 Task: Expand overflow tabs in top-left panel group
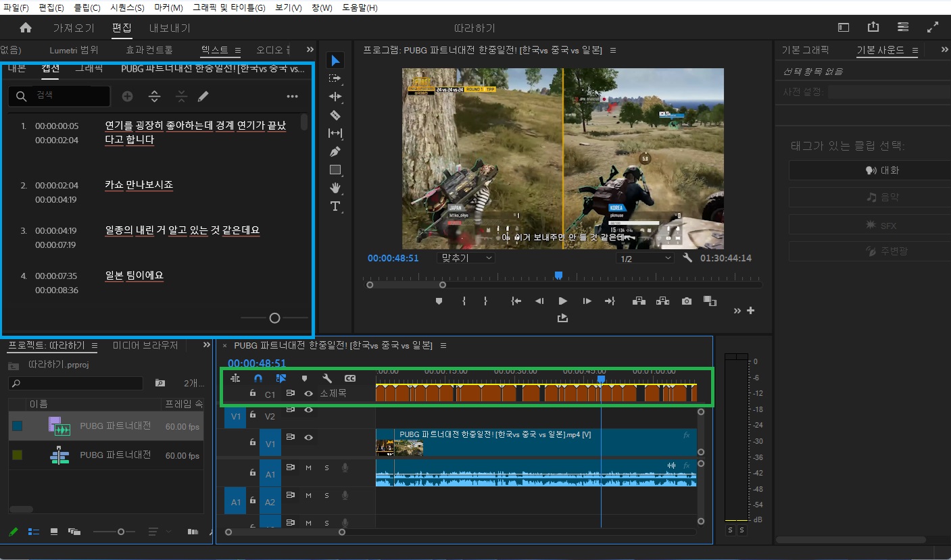coord(310,49)
